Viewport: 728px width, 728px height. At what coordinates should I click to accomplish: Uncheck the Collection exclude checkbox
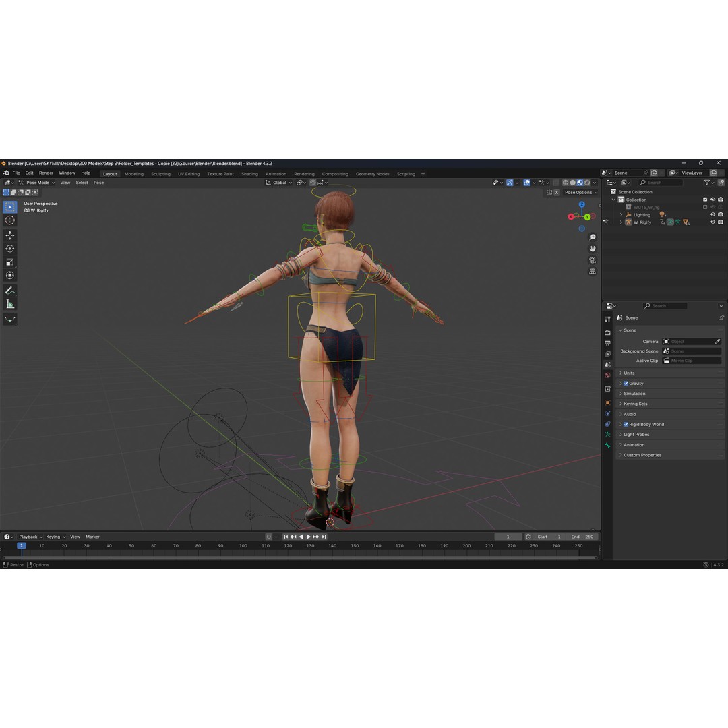pos(705,200)
